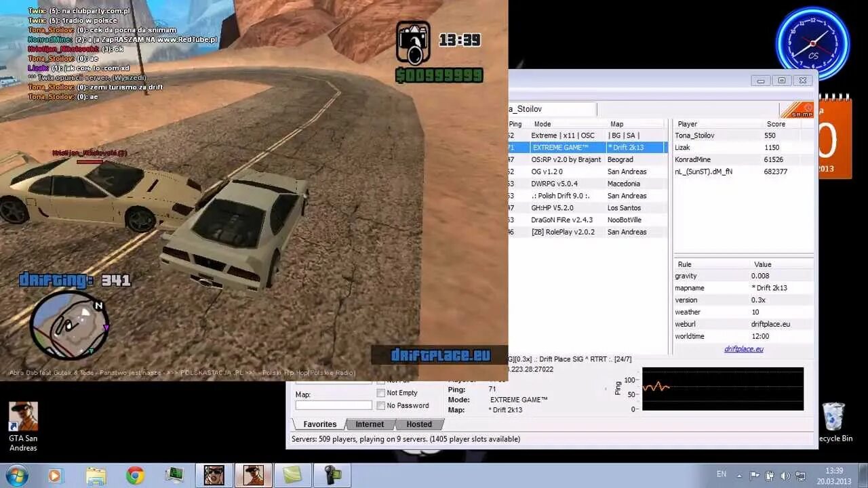This screenshot has height=488, width=868.
Task: Select the DWRPG v5.0.4 server row
Action: click(x=587, y=184)
